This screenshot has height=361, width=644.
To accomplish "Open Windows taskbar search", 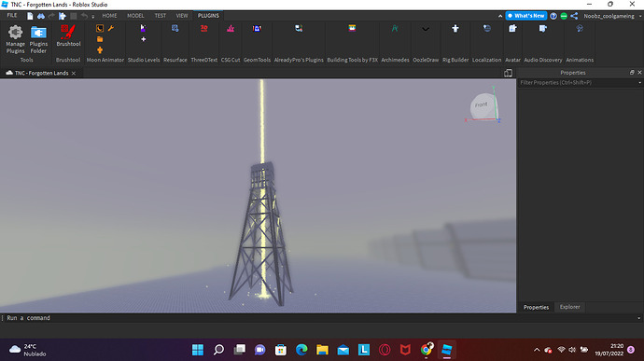I will (x=218, y=350).
